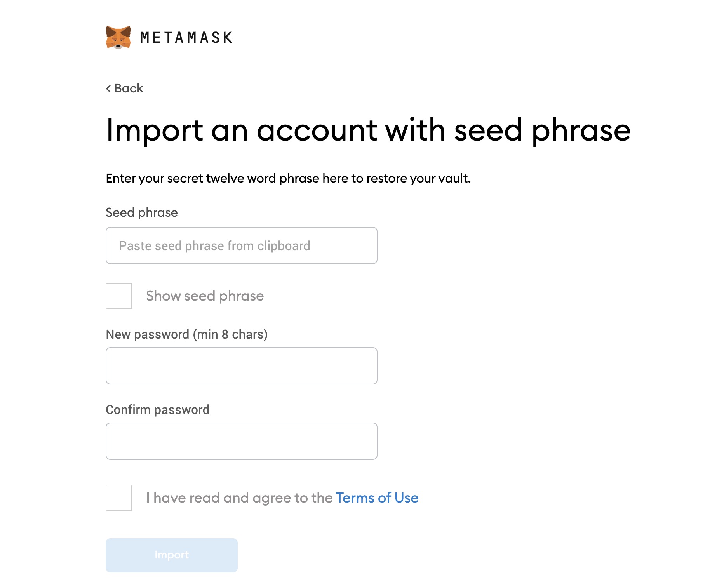This screenshot has width=724, height=588.
Task: Open the Terms of Use link
Action: 377,498
